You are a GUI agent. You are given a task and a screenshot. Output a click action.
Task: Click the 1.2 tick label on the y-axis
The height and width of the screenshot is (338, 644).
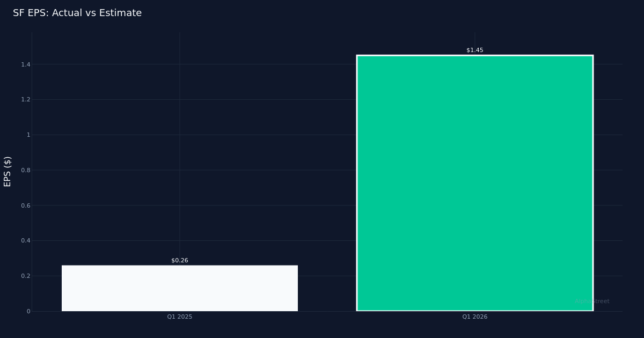25,100
